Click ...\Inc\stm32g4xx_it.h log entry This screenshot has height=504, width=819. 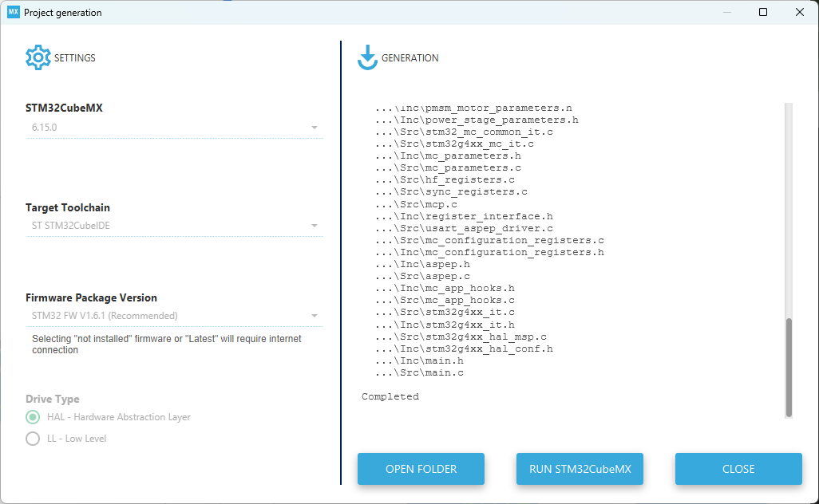tap(445, 325)
